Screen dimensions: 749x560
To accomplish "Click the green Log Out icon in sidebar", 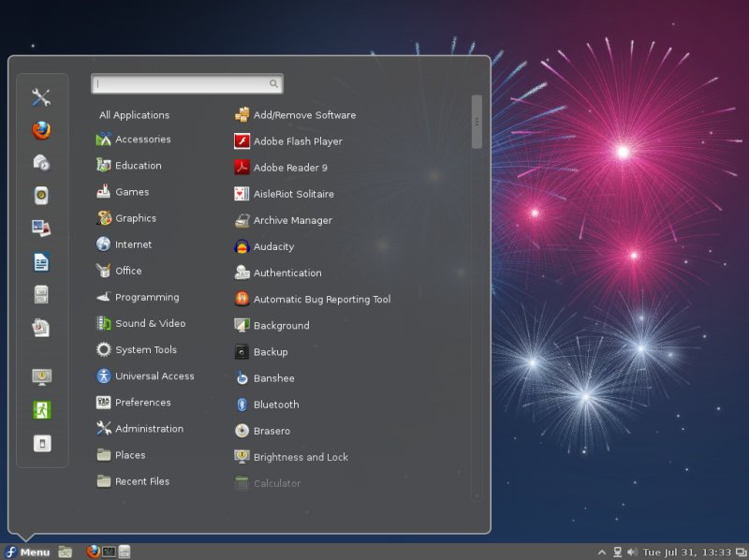I will pos(41,410).
